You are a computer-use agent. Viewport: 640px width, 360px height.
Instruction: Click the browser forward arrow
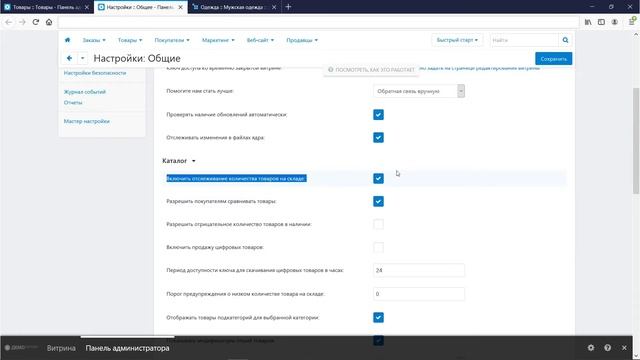click(x=22, y=22)
